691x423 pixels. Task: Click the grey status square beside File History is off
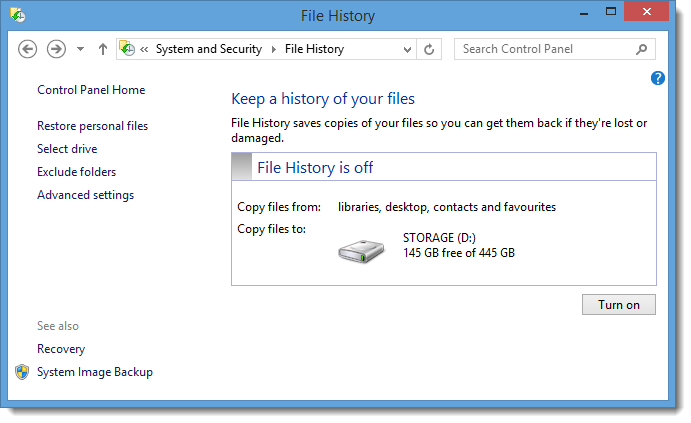[242, 167]
